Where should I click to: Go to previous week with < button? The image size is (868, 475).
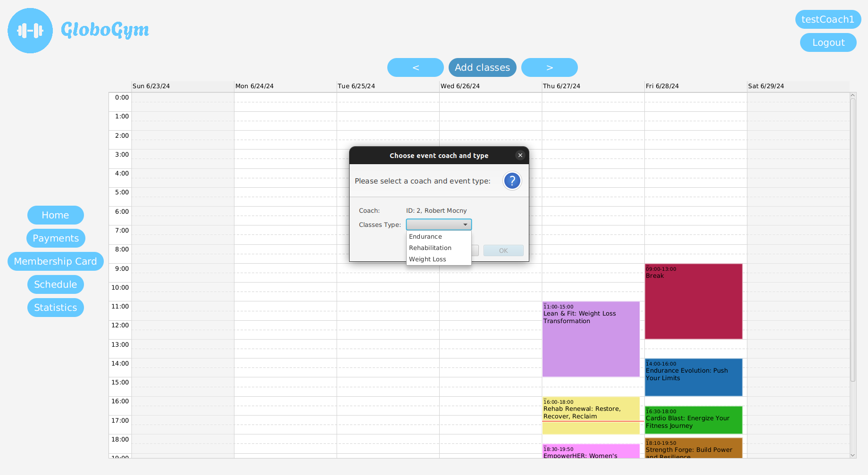point(415,67)
